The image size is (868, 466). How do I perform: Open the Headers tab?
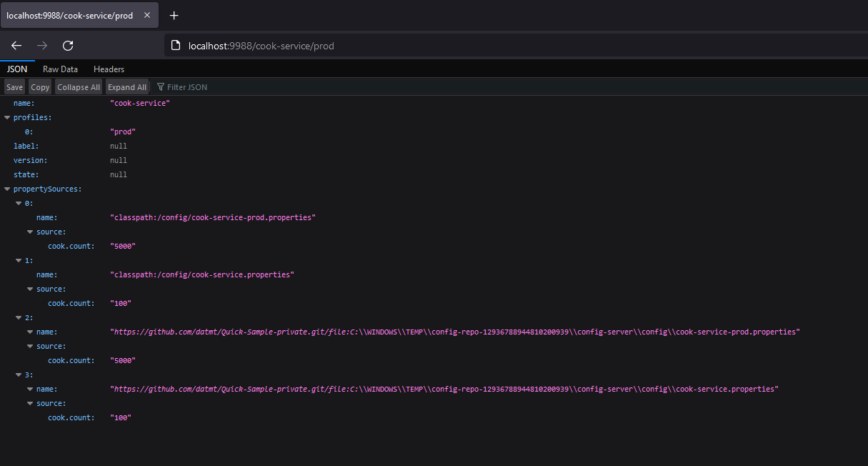(x=109, y=69)
